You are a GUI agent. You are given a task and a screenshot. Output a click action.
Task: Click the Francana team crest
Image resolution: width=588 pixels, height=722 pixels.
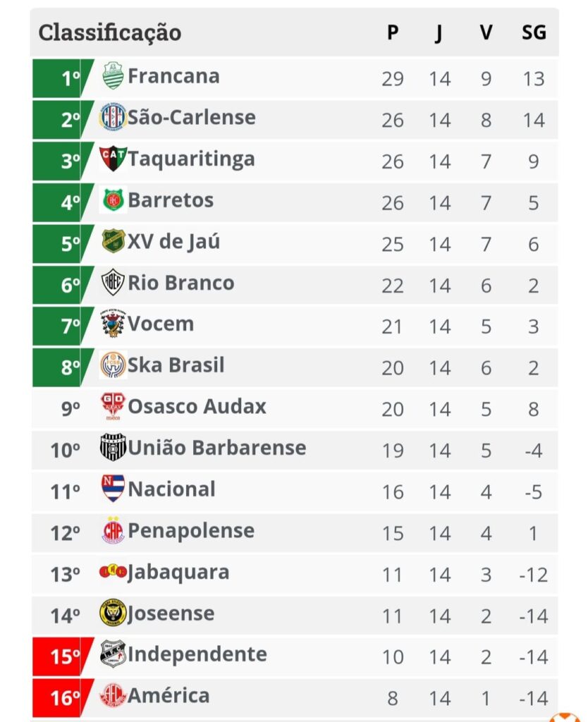113,75
